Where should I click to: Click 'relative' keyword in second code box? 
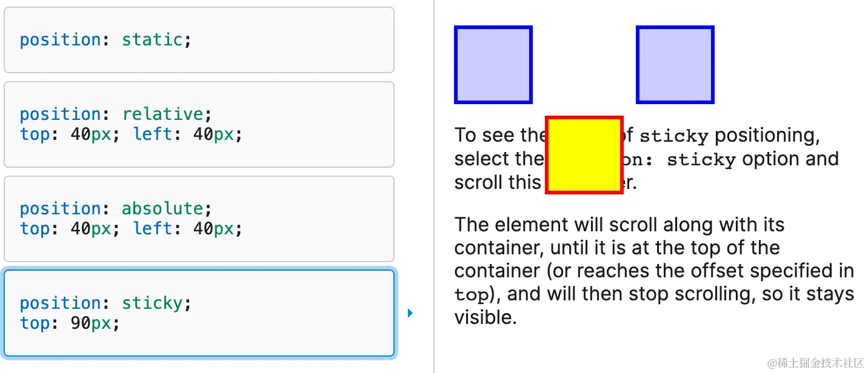(162, 114)
